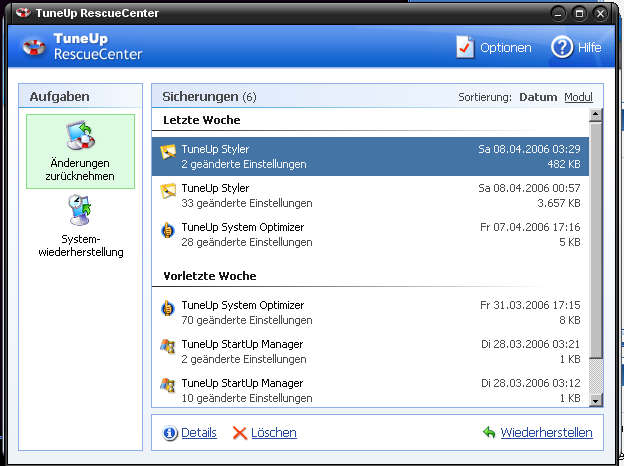Click the Optionen checkmark icon
The height and width of the screenshot is (466, 624).
[x=465, y=47]
